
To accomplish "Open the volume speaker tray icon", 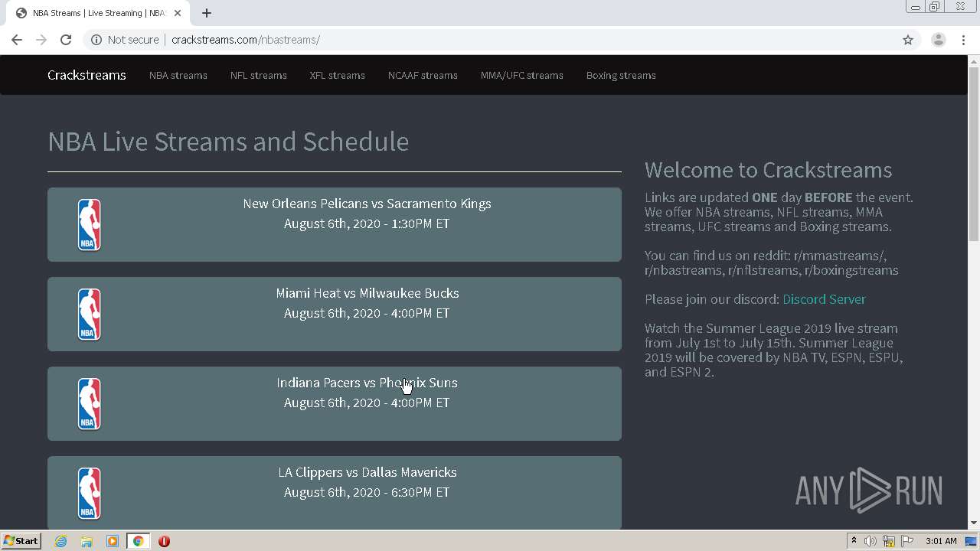I will [x=871, y=541].
